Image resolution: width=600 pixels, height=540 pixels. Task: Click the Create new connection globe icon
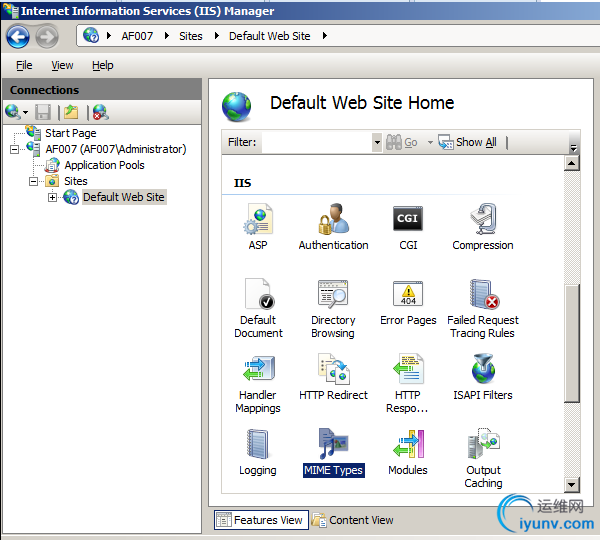[x=13, y=112]
